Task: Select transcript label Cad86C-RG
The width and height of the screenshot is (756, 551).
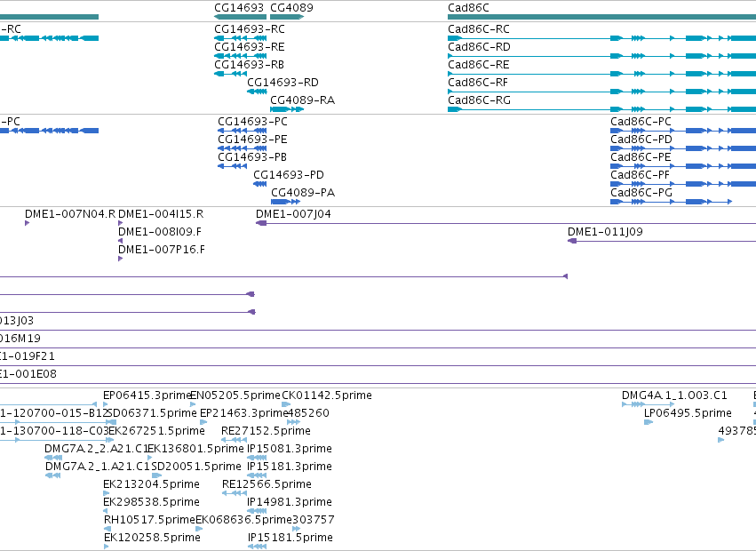Action: 479,100
